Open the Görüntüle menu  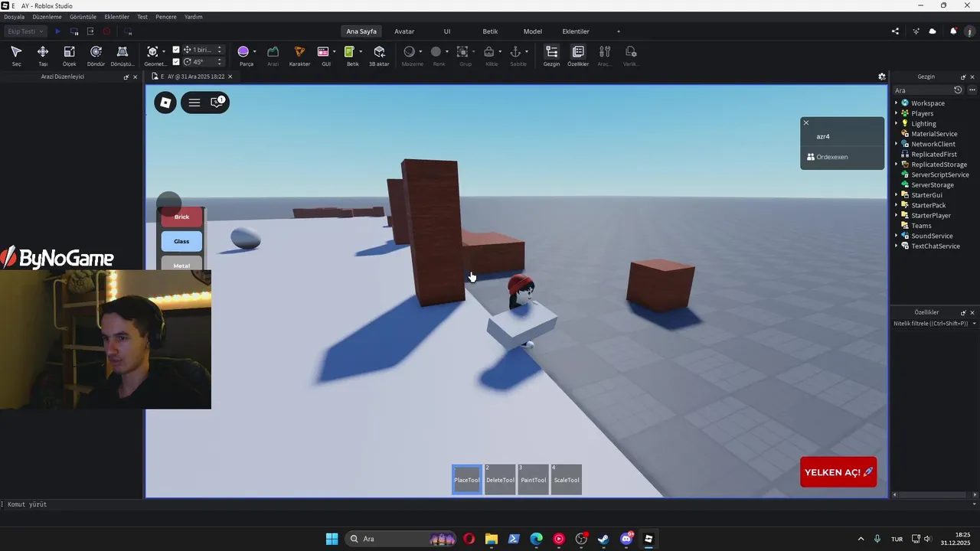pos(83,17)
